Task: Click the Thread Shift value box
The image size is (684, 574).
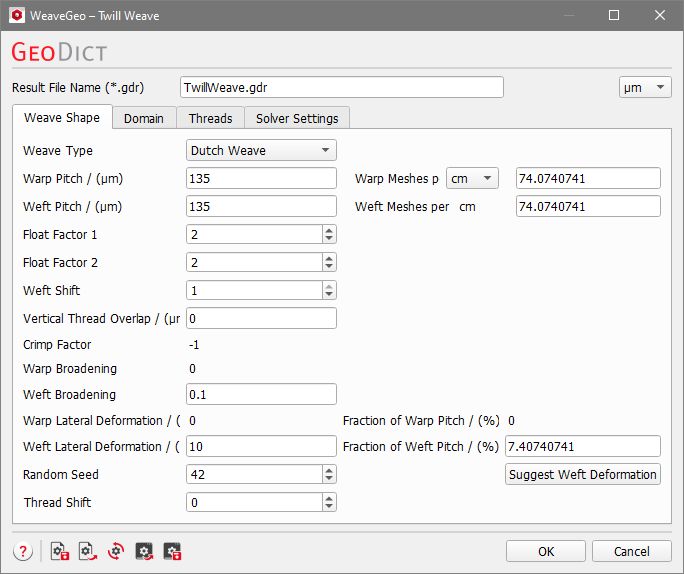Action: [x=254, y=502]
